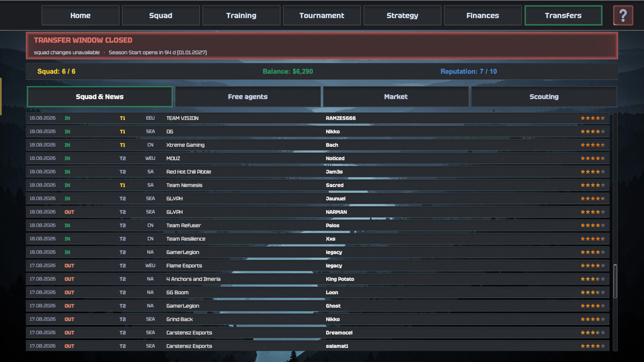
Task: Select team GG Boom
Action: coord(177,292)
